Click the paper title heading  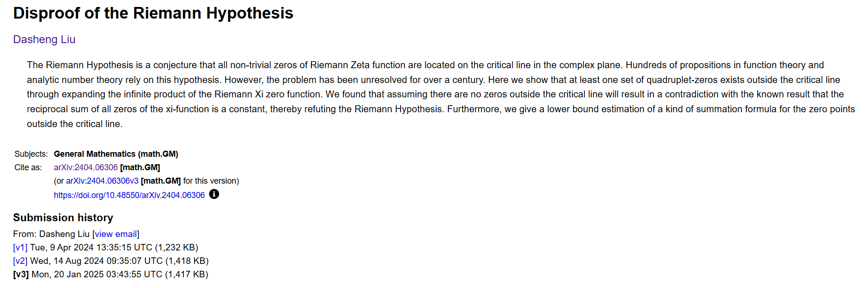153,13
